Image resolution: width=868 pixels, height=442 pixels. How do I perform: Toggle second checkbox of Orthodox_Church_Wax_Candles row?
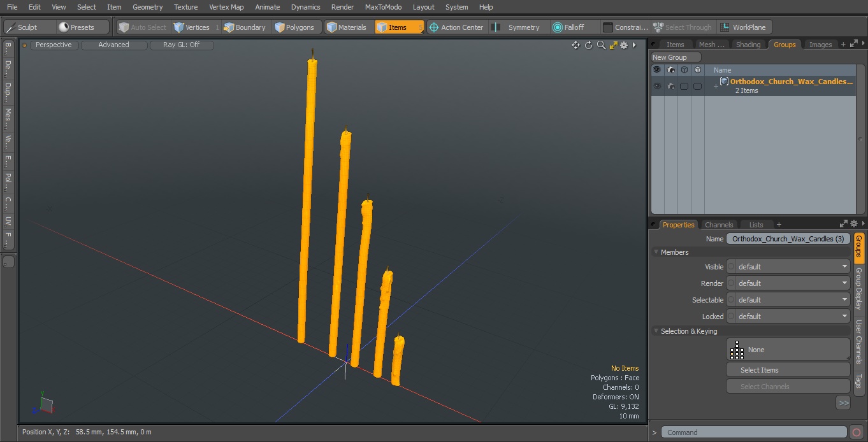pyautogui.click(x=697, y=86)
